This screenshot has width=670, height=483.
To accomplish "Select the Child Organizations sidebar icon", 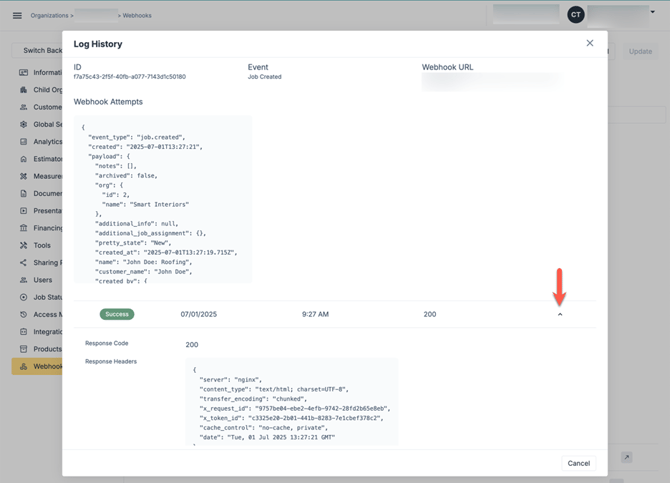I will (x=24, y=90).
